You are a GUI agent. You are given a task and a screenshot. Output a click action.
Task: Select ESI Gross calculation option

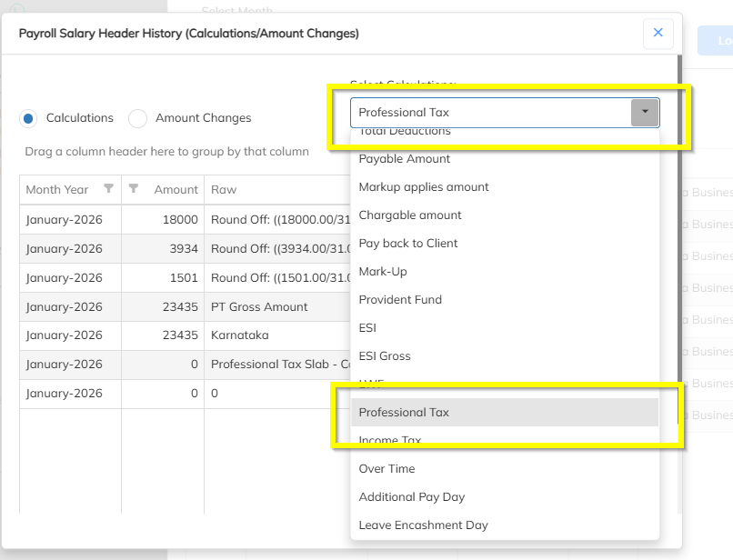coord(385,356)
